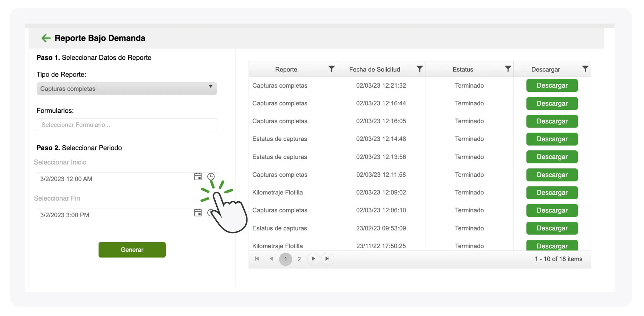Viewport: 644px width, 316px height.
Task: Select page 1 in pager
Action: point(286,259)
